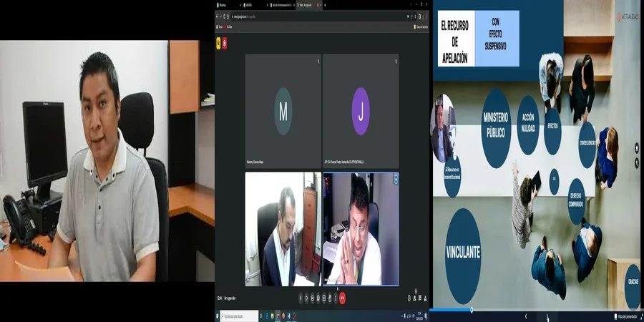Open 'El Recurso es Inconstitucional' circle
Screen dimensions: 644x322
(452, 175)
